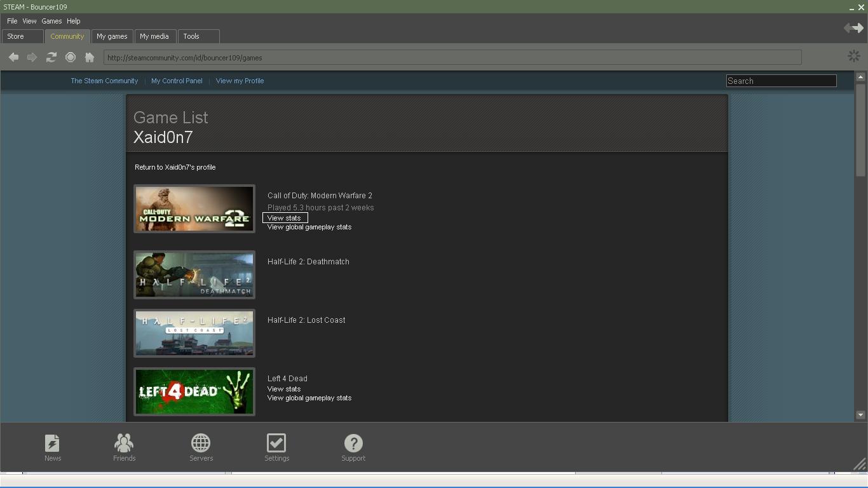Switch to the Store tab
868x488 pixels.
tap(23, 36)
